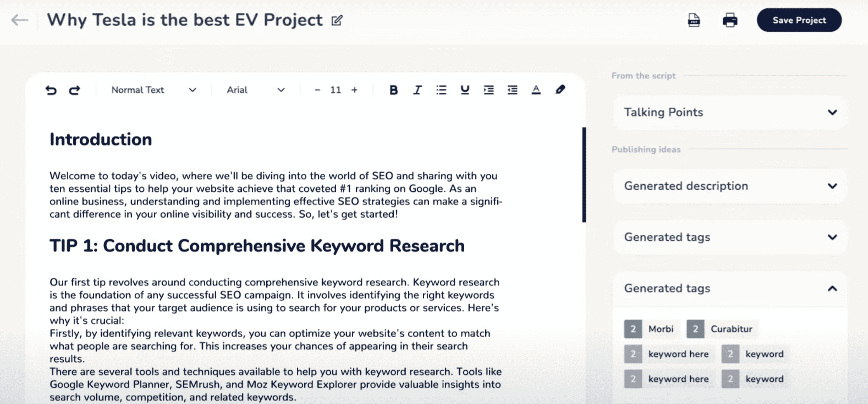Click the print icon
Viewport: 868px width, 404px height.
pyautogui.click(x=730, y=20)
